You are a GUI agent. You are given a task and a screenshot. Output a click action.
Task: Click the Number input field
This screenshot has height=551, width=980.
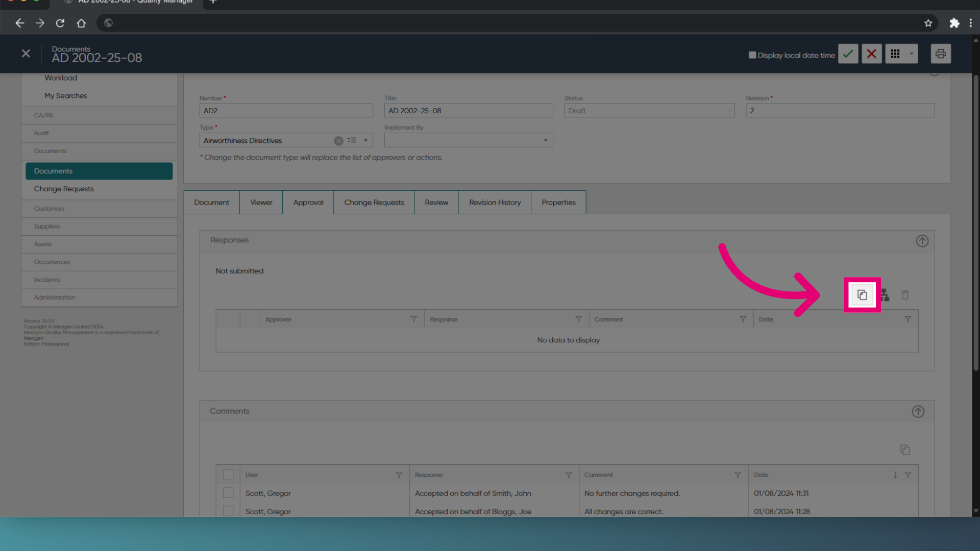pyautogui.click(x=286, y=111)
